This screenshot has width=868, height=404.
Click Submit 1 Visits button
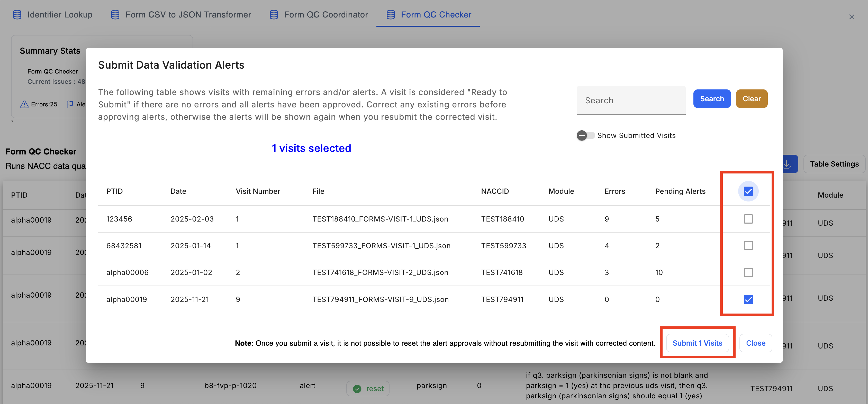(x=698, y=343)
